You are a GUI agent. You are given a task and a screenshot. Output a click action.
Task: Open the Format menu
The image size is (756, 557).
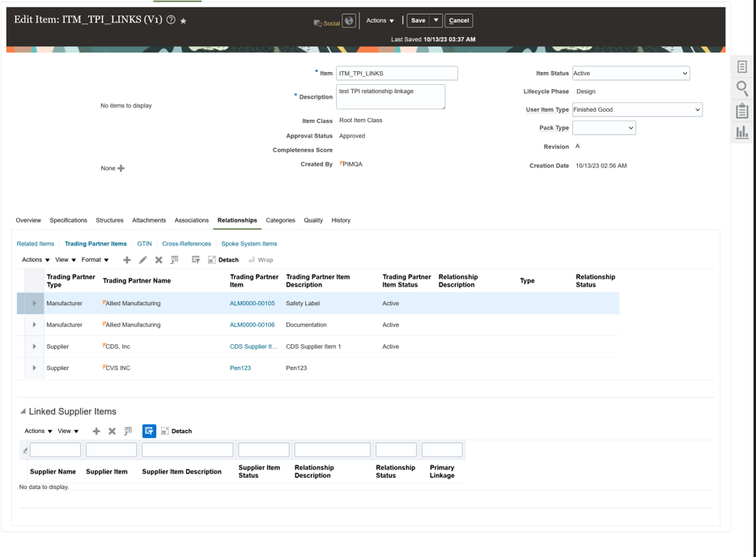95,260
